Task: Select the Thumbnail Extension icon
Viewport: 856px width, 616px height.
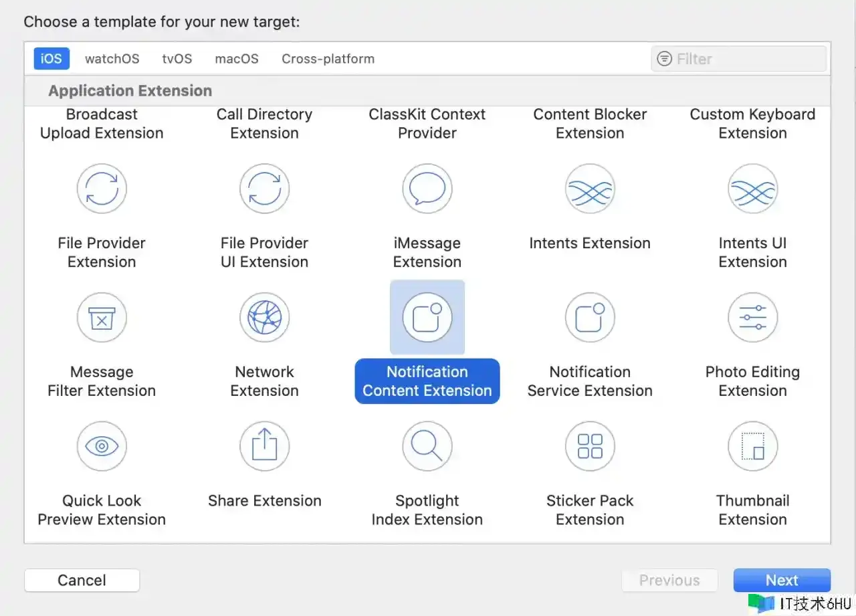Action: click(x=752, y=446)
